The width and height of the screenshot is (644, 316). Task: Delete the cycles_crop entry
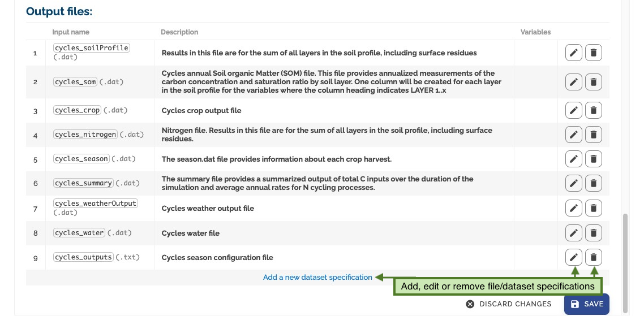[x=594, y=110]
